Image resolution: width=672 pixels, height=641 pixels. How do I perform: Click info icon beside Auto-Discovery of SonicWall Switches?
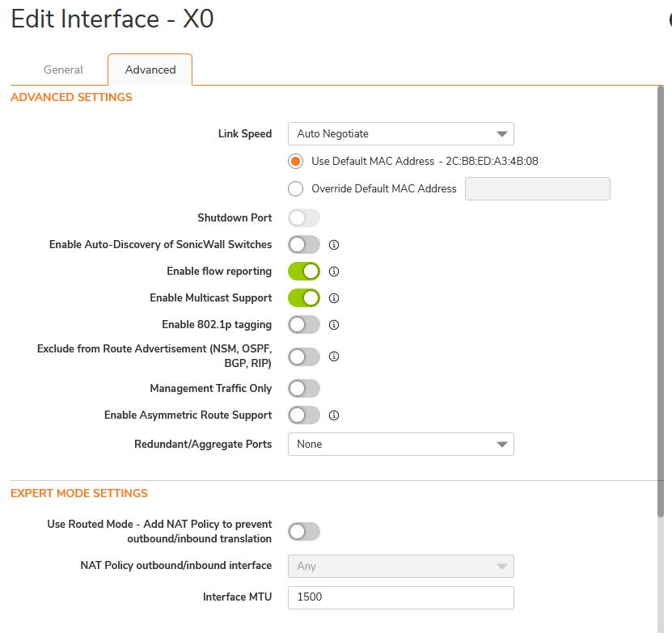pos(333,244)
